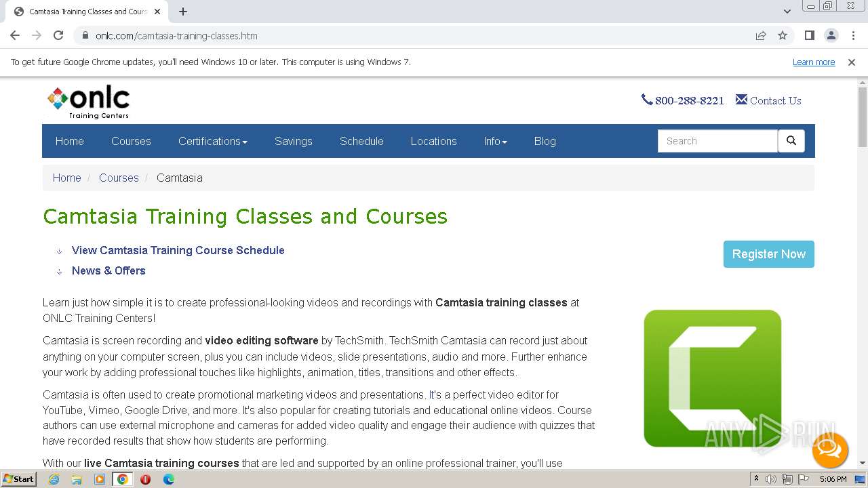The image size is (868, 488).
Task: Open Courses in the navigation bar
Action: [x=131, y=141]
